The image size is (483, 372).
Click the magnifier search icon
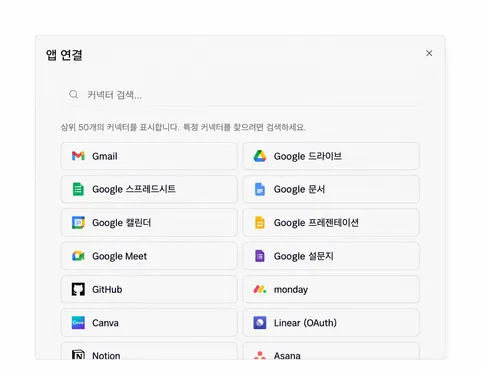click(73, 95)
